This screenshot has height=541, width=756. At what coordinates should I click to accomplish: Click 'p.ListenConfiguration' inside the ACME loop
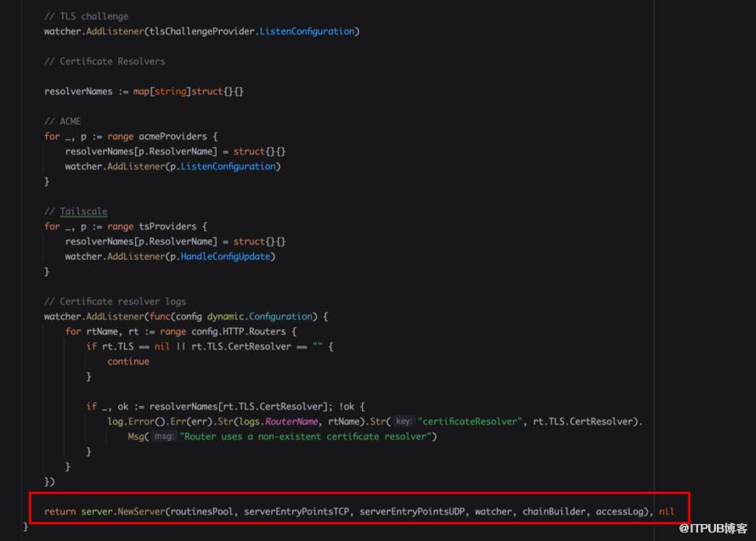[223, 166]
